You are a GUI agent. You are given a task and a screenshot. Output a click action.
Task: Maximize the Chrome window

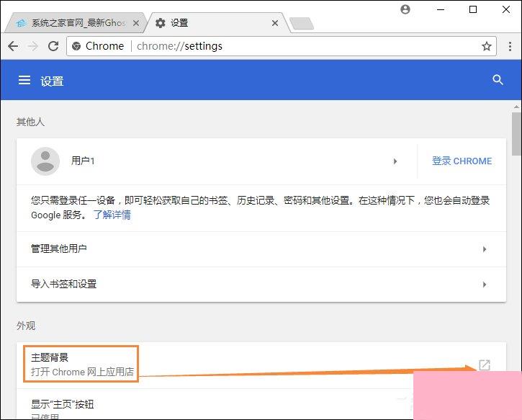click(473, 9)
